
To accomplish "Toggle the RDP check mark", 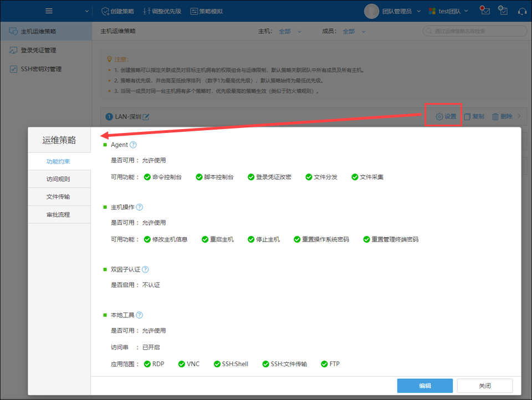I will tap(147, 364).
